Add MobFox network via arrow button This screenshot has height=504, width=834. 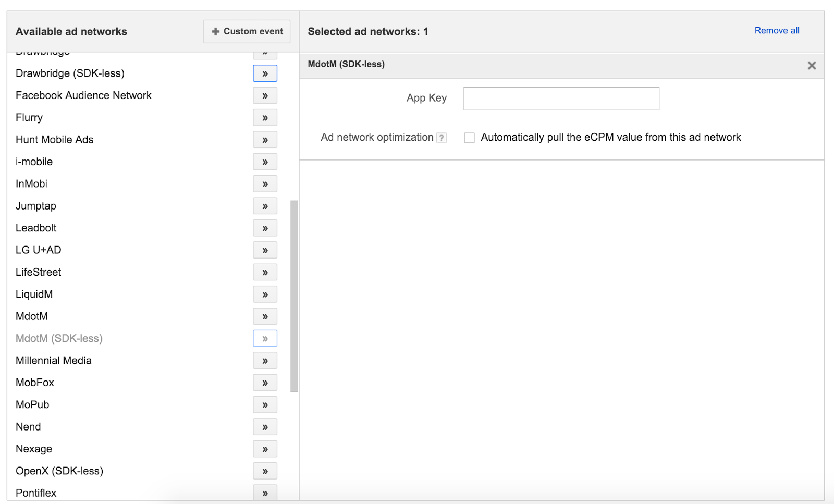(265, 383)
